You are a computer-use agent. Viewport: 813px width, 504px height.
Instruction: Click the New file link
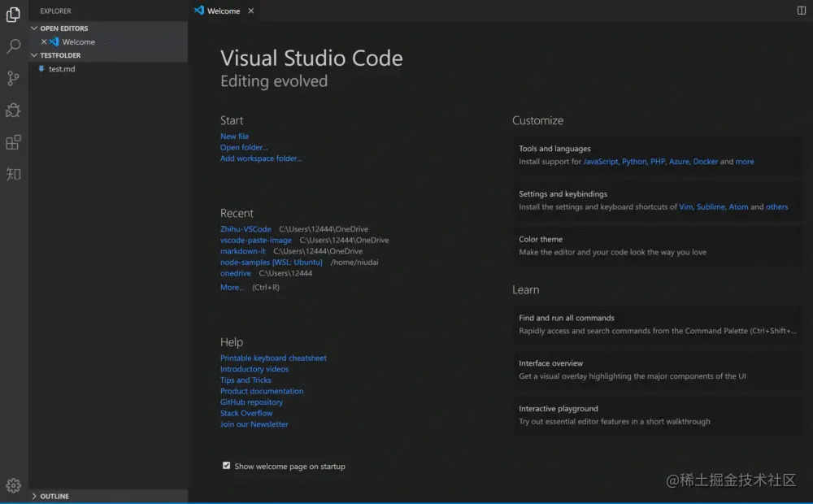[234, 137]
